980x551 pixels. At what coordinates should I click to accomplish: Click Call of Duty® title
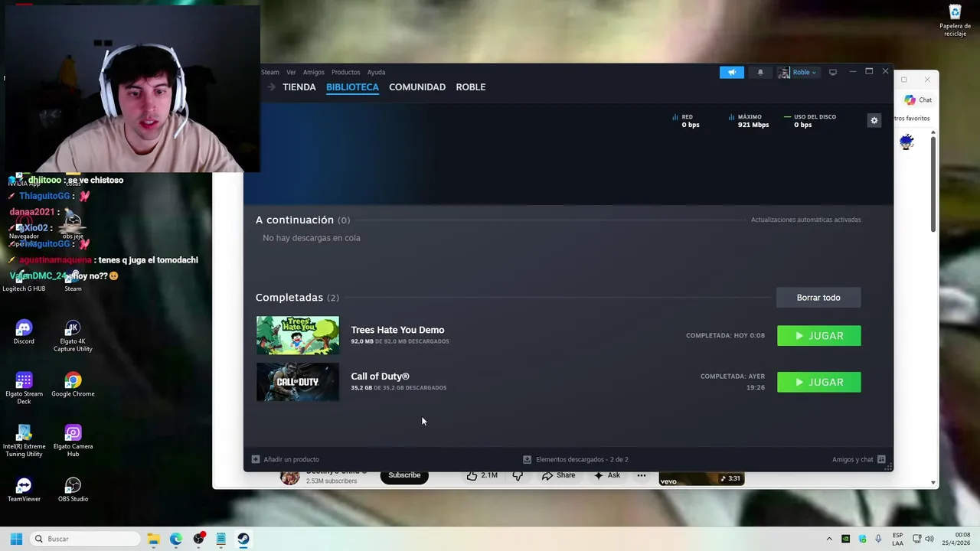(380, 377)
